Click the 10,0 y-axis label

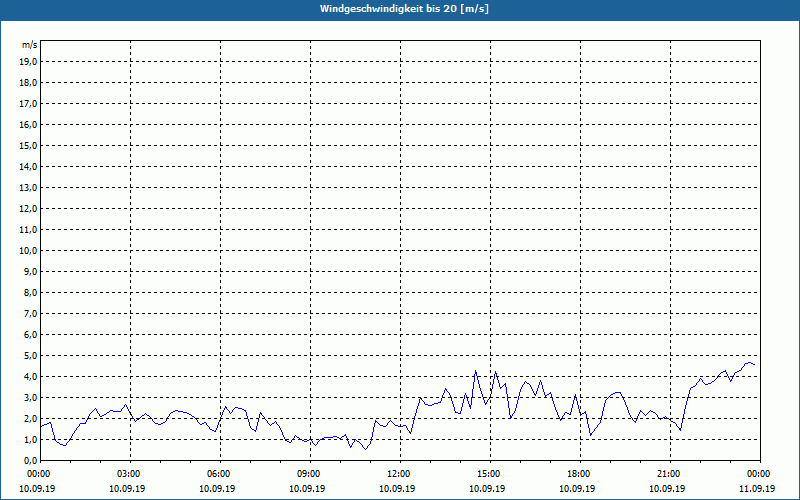coord(28,251)
